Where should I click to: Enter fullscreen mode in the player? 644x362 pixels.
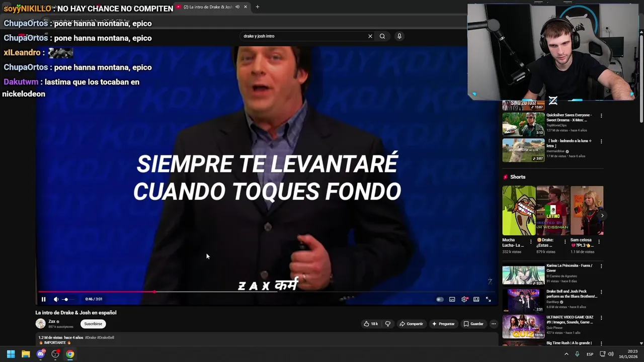pos(488,299)
